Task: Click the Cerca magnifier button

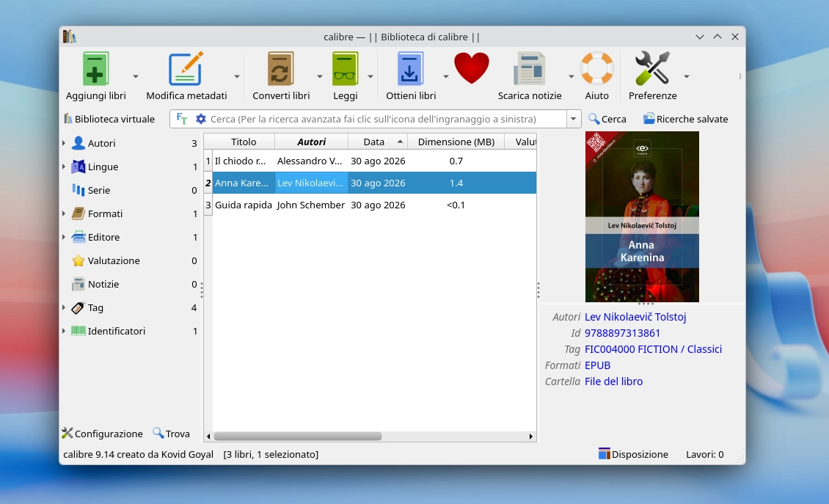Action: click(x=607, y=119)
